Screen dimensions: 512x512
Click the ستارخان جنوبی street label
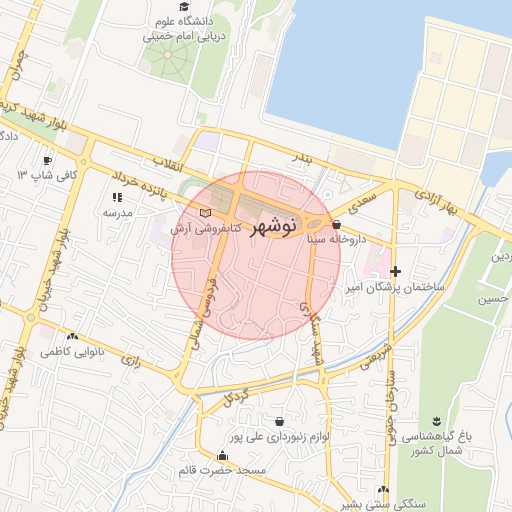(x=390, y=408)
